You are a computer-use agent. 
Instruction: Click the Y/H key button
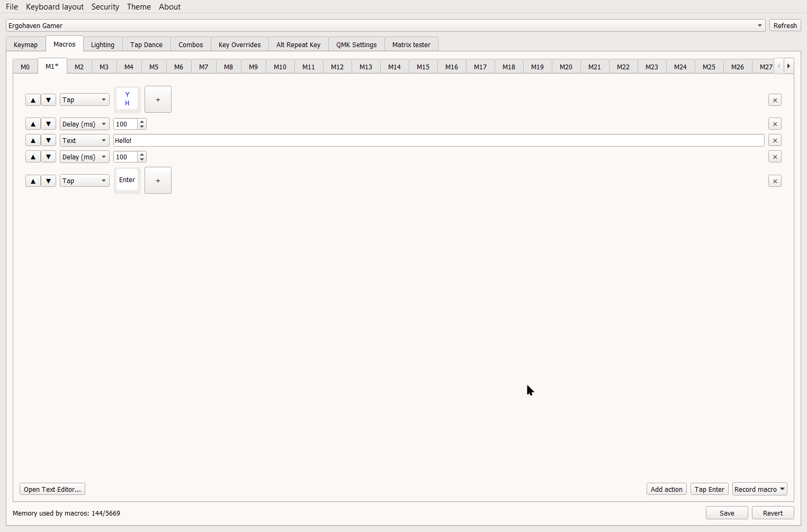tap(127, 100)
